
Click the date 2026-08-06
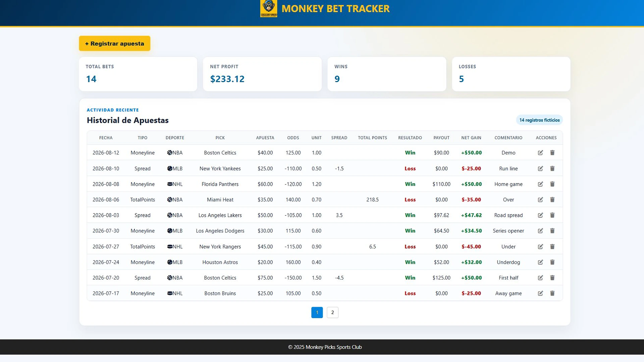click(x=106, y=200)
